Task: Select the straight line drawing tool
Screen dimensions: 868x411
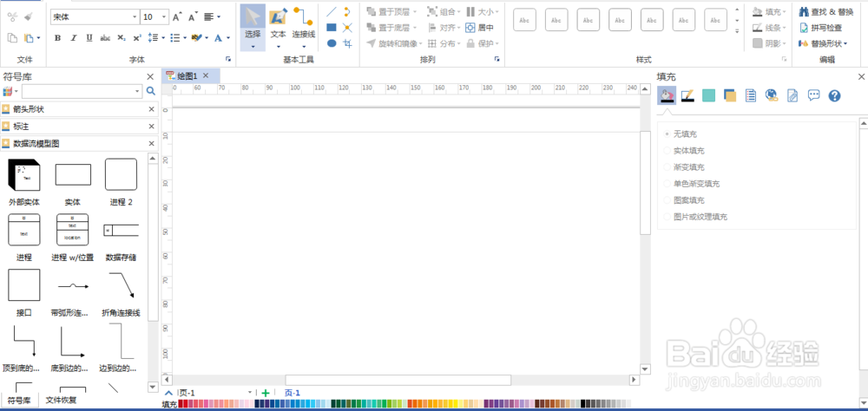Action: point(331,11)
